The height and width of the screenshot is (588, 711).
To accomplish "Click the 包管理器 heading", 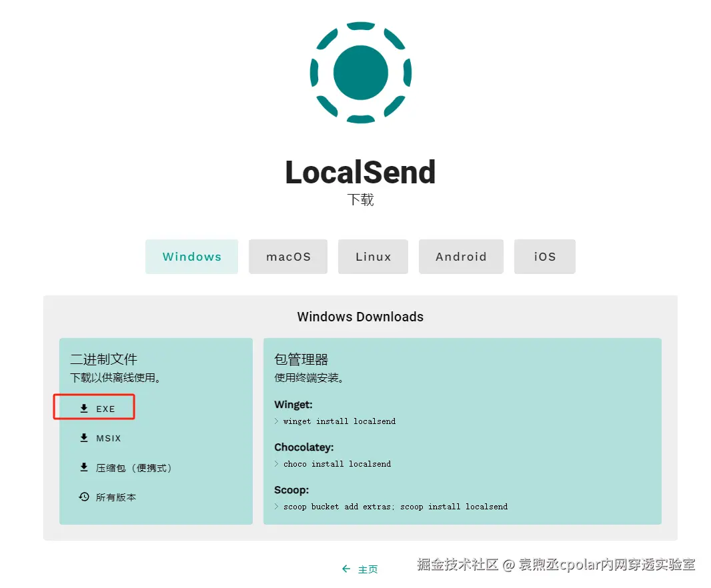I will tap(301, 359).
